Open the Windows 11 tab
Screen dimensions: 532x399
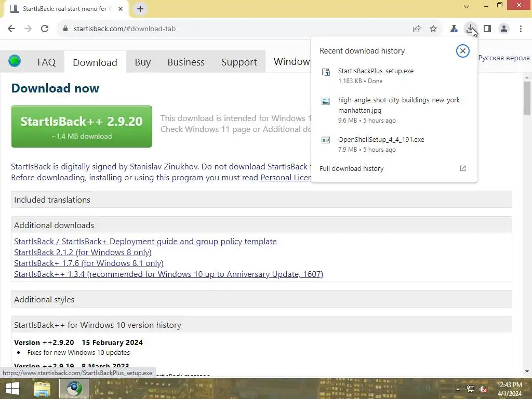(292, 61)
